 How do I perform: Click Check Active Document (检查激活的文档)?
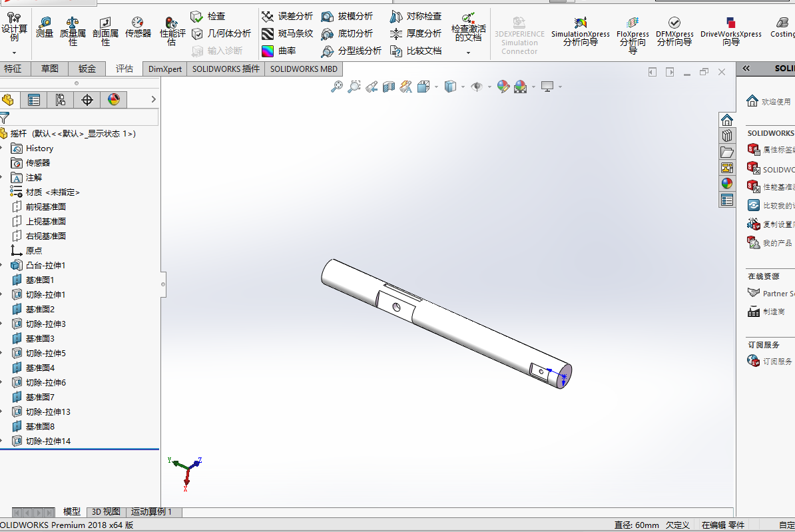(469, 27)
